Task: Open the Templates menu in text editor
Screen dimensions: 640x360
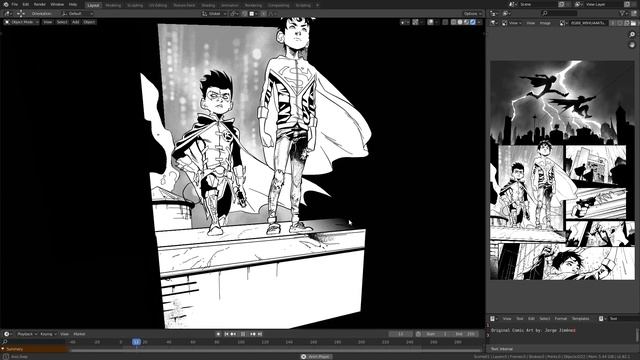Action: coord(580,318)
